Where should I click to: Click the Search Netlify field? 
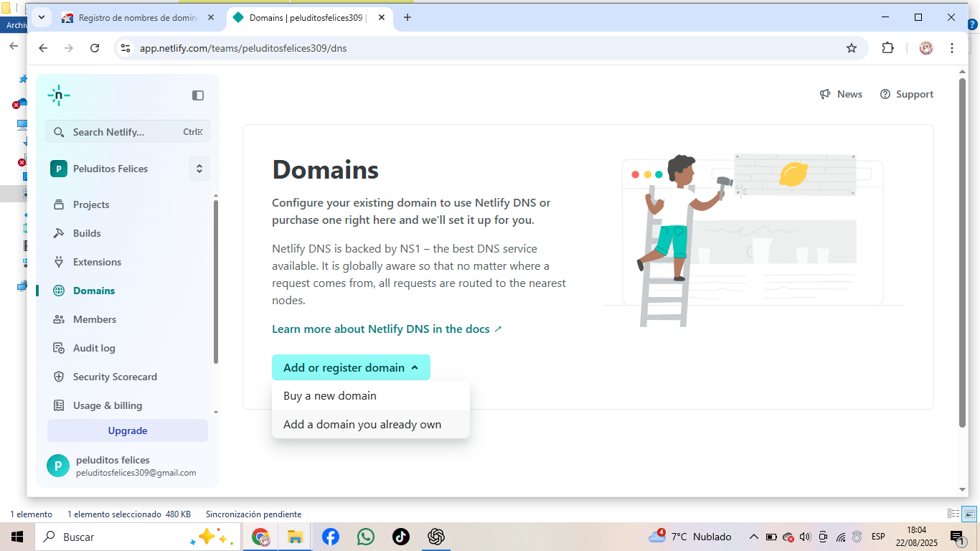pyautogui.click(x=128, y=132)
